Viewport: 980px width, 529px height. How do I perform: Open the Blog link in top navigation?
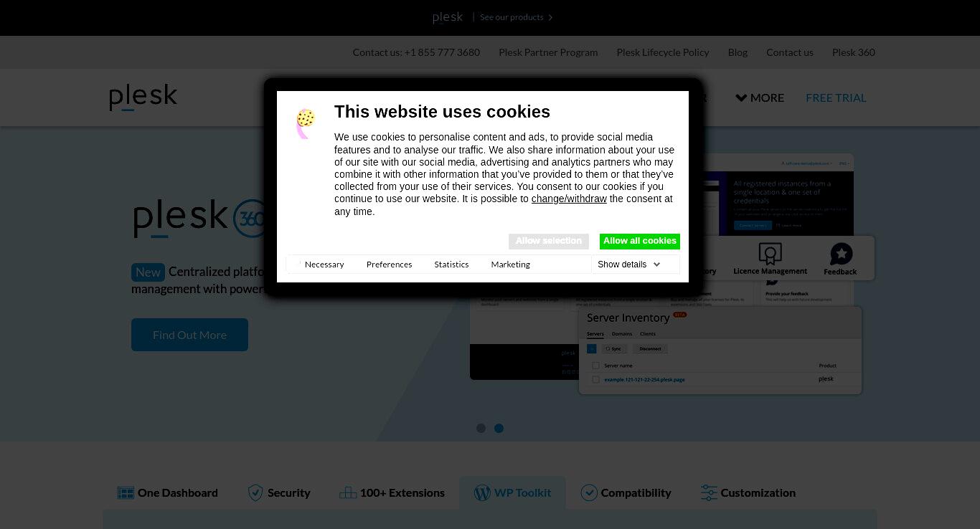pos(738,52)
